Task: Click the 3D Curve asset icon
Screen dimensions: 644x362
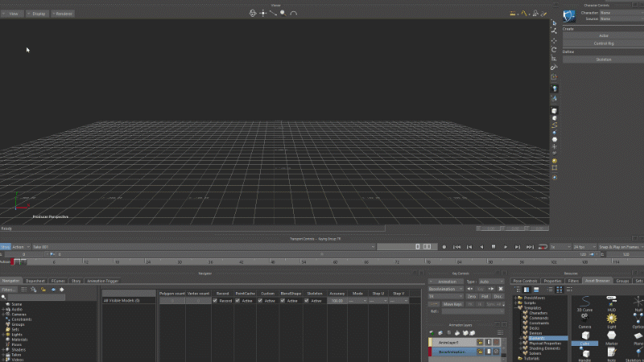Action: [585, 302]
